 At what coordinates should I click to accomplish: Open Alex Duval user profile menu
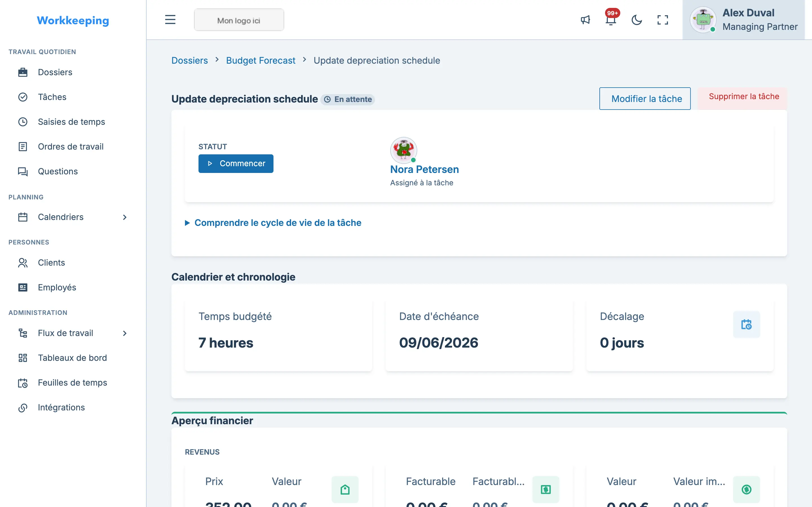pos(743,20)
